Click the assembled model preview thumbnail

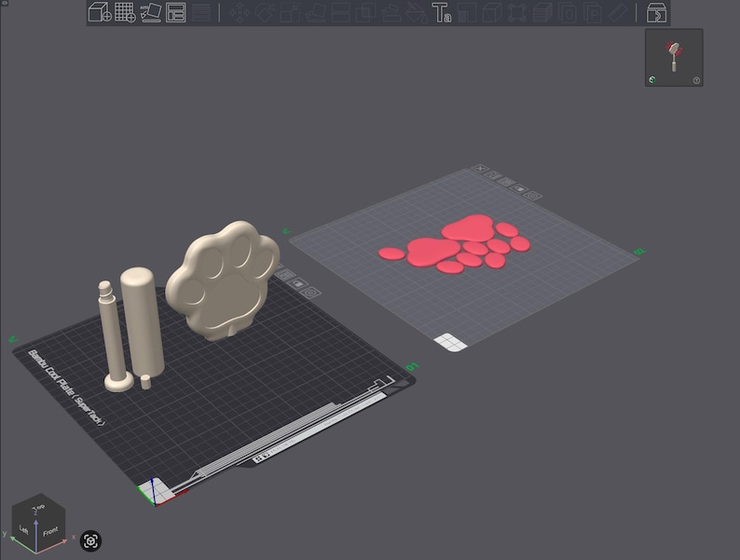tap(674, 58)
